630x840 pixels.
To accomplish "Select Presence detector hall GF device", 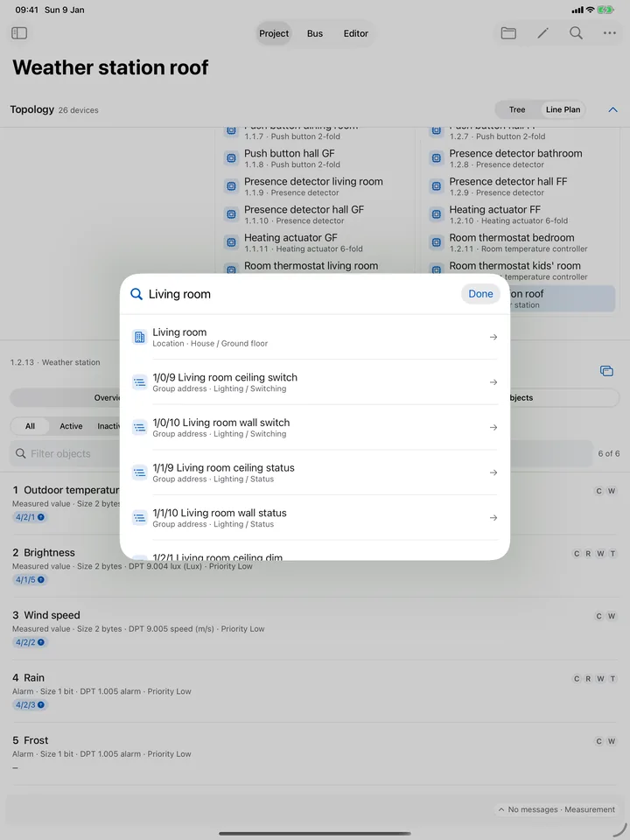I will click(x=316, y=214).
